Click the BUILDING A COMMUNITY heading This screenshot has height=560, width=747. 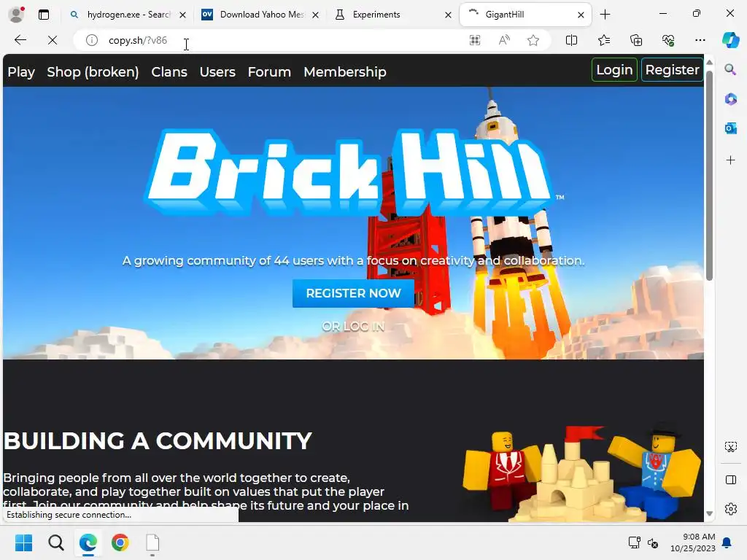[158, 441]
